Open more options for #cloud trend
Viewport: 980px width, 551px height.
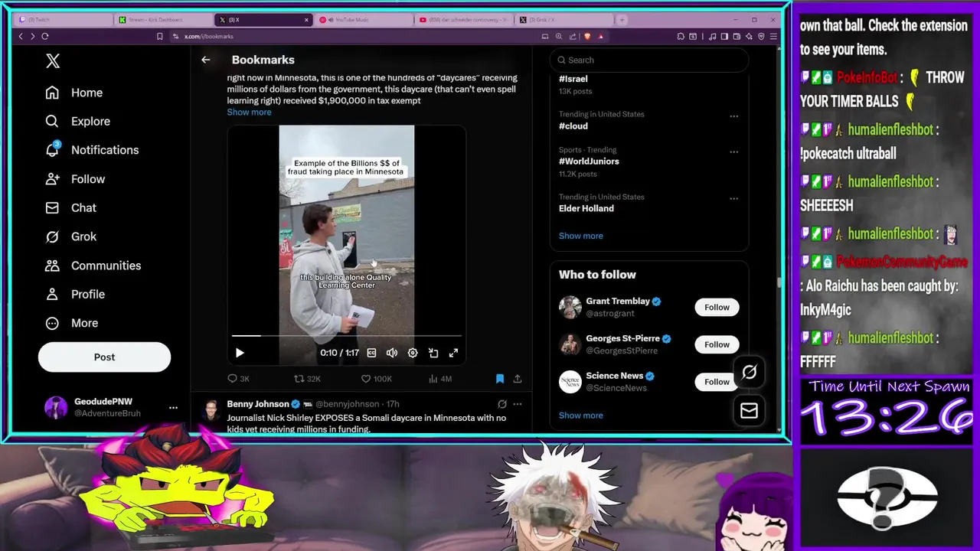pos(733,116)
